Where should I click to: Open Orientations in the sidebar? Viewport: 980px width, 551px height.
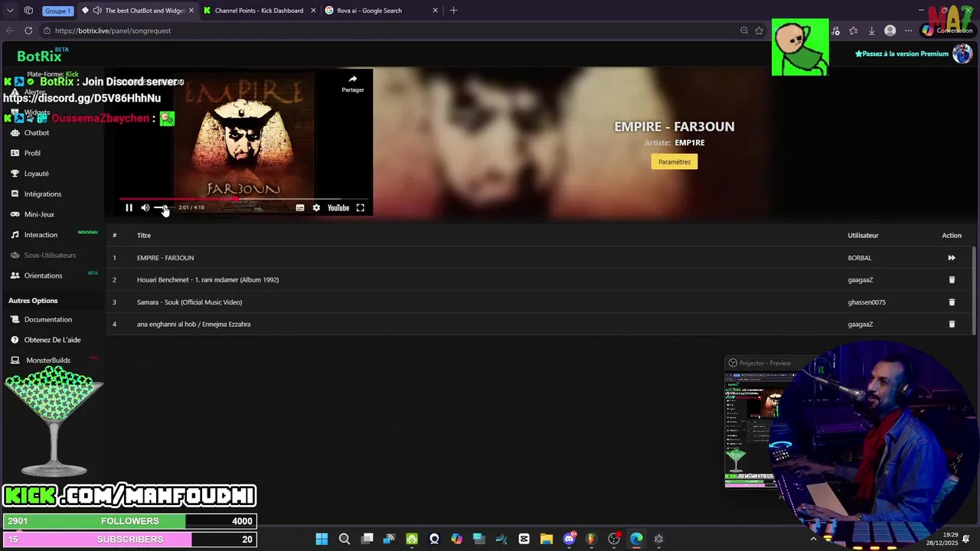coord(43,275)
